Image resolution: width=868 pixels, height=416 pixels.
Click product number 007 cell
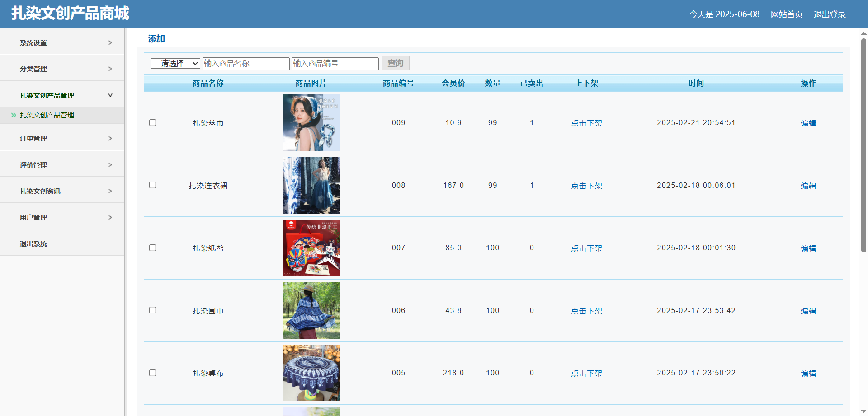coord(399,248)
